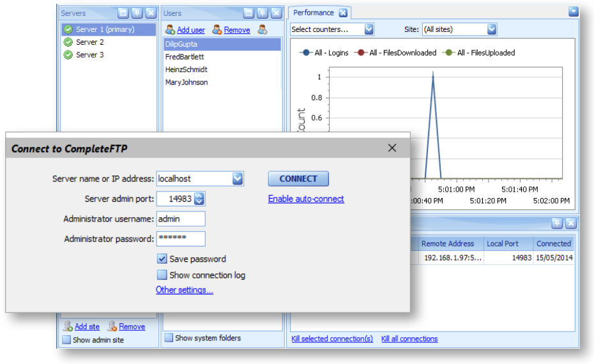Pin the connections panel

pos(557,223)
